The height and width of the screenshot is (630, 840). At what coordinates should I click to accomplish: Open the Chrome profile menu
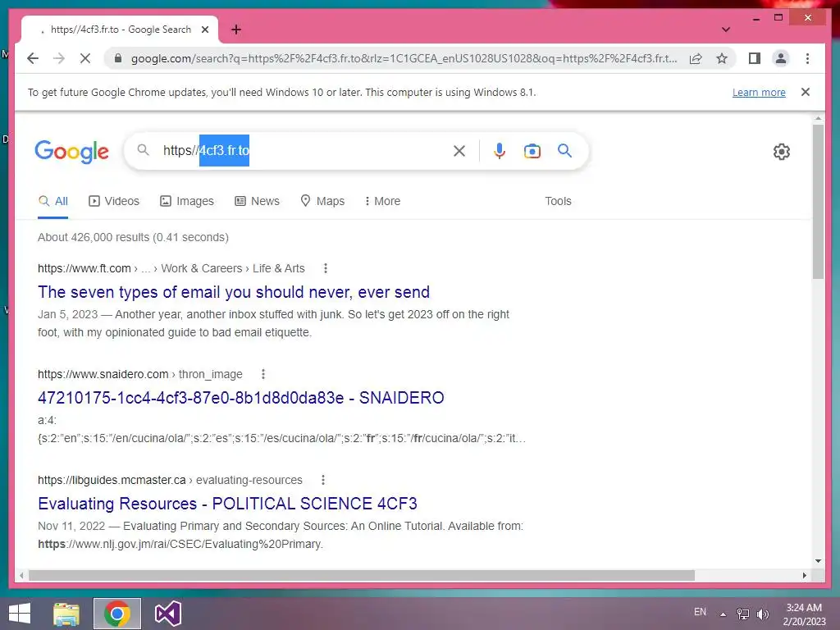pyautogui.click(x=781, y=58)
